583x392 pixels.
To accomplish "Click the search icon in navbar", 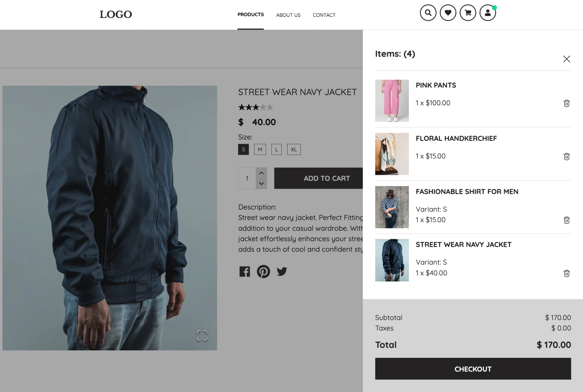I will click(428, 13).
